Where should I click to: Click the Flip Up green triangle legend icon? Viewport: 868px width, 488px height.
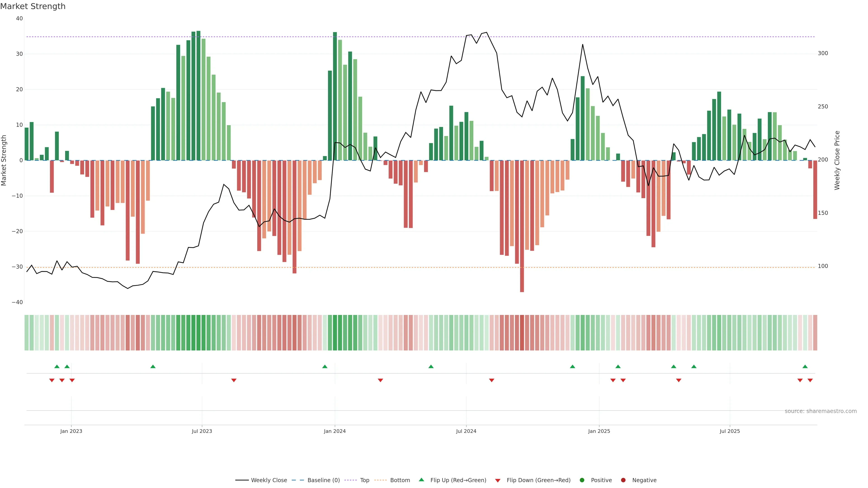421,480
